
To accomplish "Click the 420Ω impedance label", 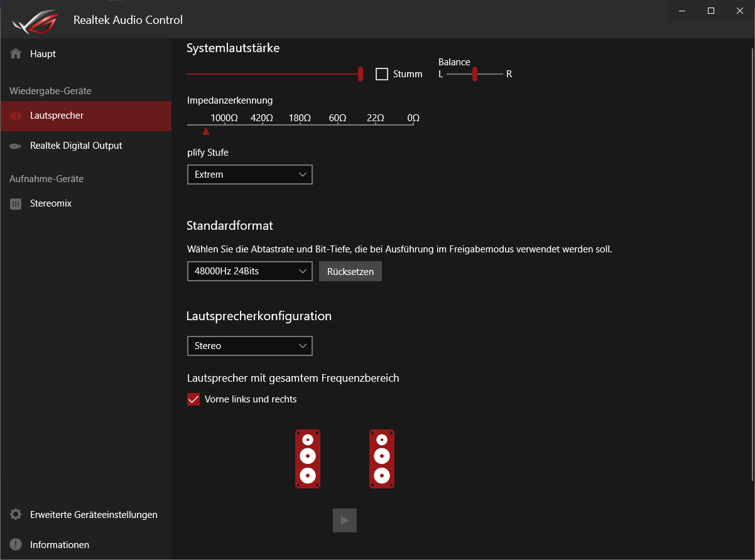I will click(262, 118).
